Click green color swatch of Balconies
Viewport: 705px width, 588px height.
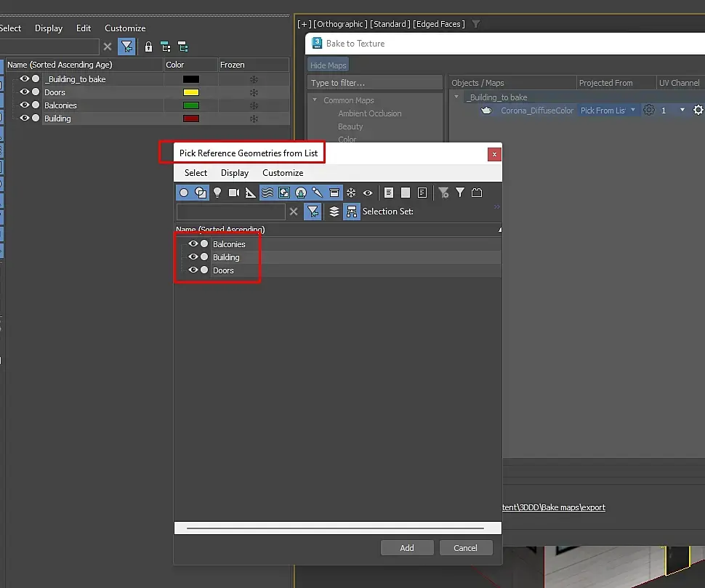(x=190, y=105)
